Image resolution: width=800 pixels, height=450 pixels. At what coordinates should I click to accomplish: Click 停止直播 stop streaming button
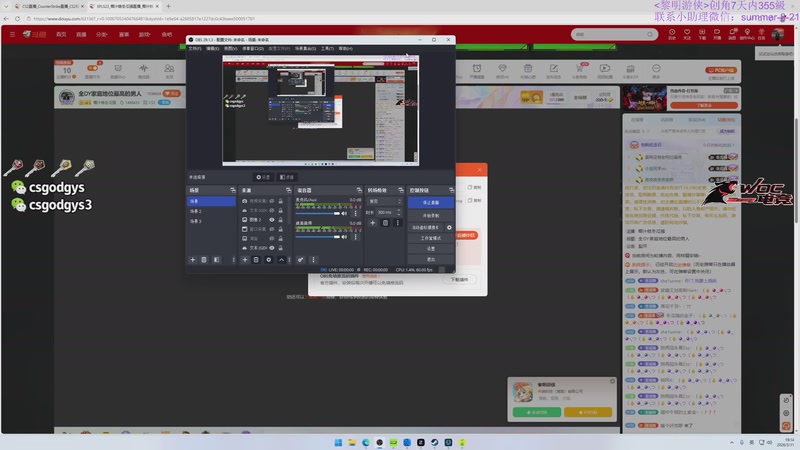pos(431,203)
